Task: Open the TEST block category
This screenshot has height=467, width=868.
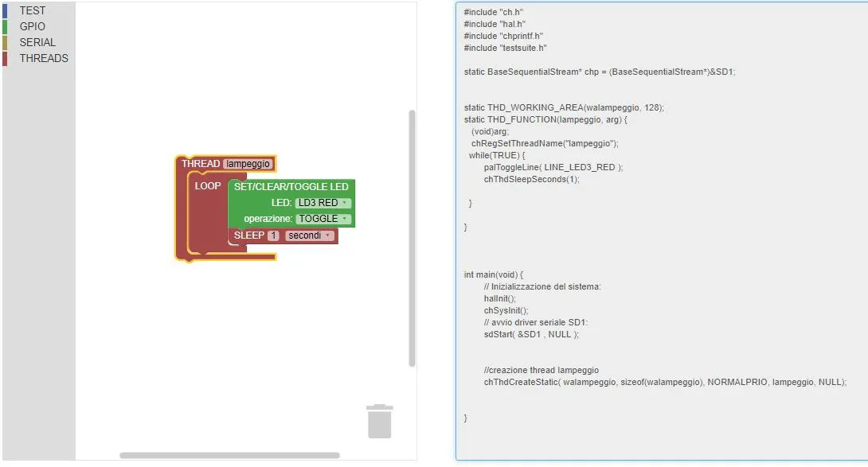Action: [33, 10]
